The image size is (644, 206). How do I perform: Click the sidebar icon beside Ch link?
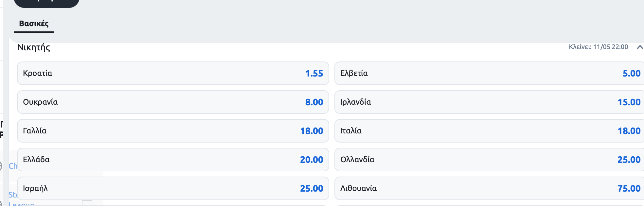tap(1, 166)
